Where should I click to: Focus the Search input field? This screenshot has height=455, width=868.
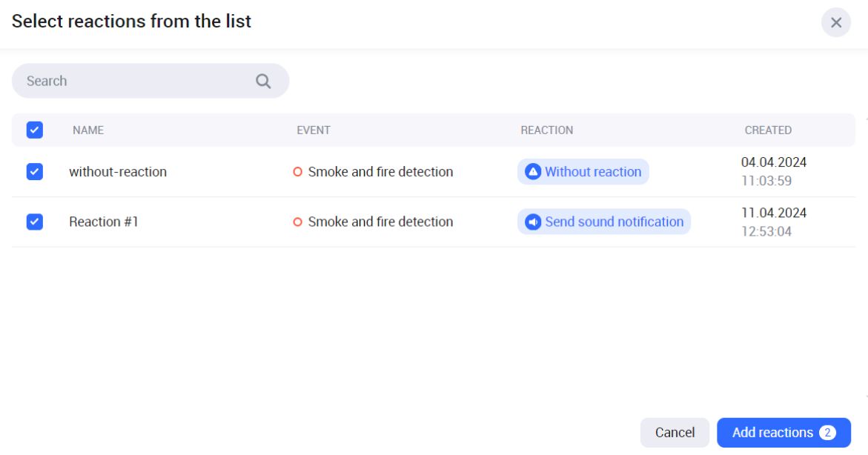(137, 82)
